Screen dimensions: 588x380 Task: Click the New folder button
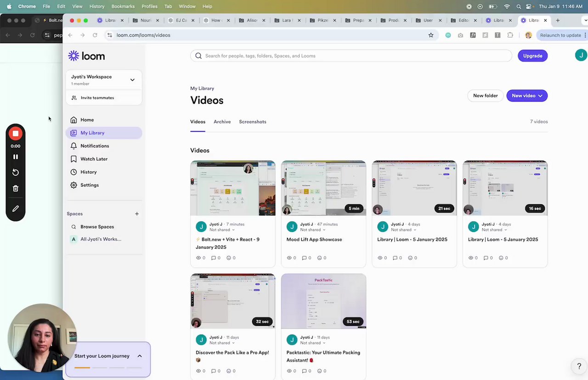pyautogui.click(x=485, y=96)
